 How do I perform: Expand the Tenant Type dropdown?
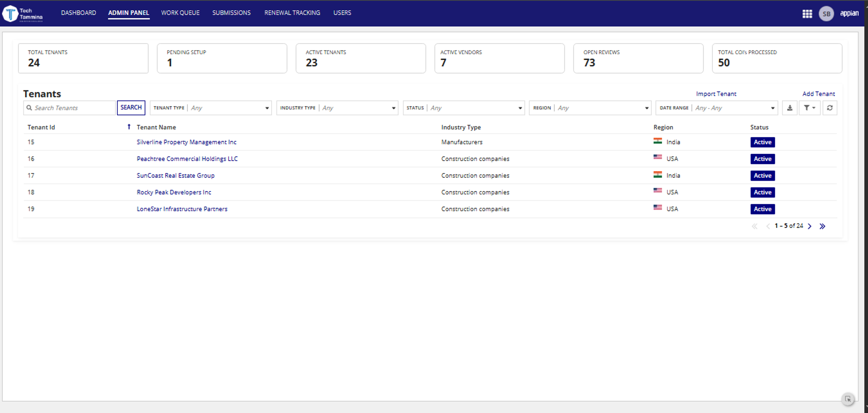tap(211, 108)
